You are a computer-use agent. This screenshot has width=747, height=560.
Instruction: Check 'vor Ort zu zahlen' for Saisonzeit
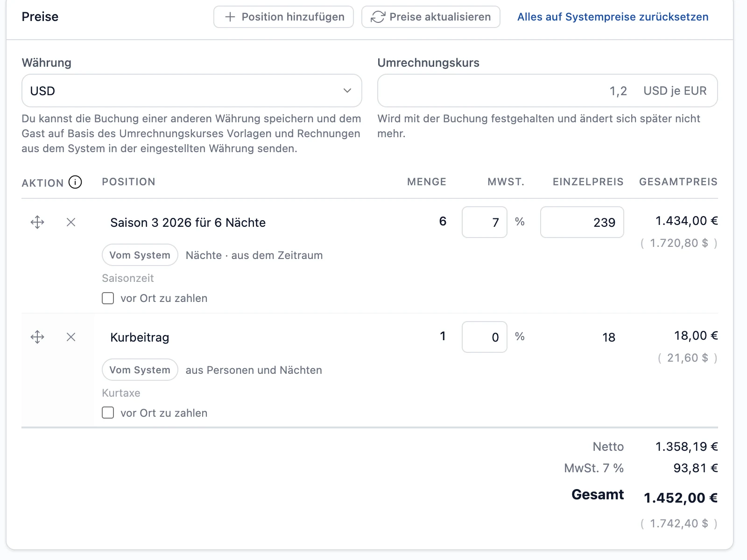(108, 298)
